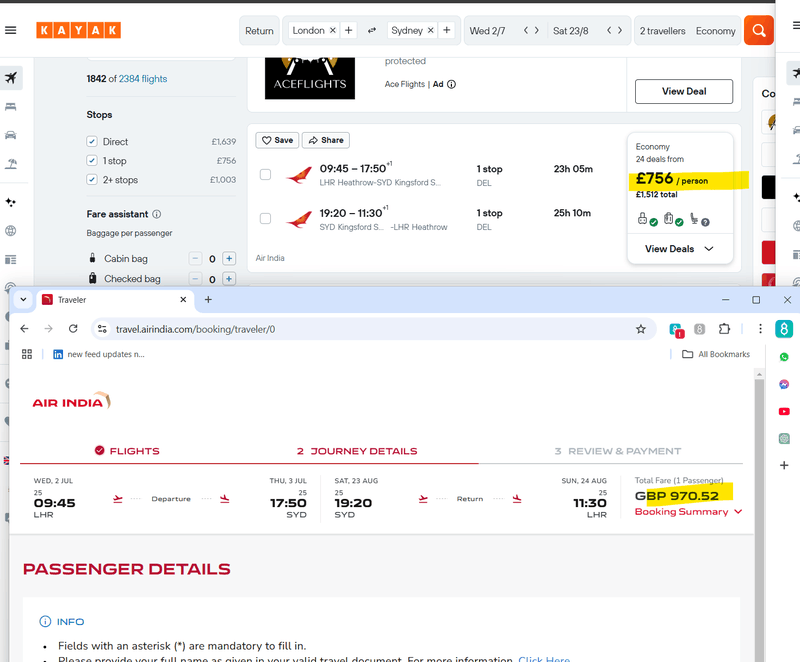The height and width of the screenshot is (662, 800).
Task: Open WhatsApp in browser side panel
Action: (x=784, y=357)
